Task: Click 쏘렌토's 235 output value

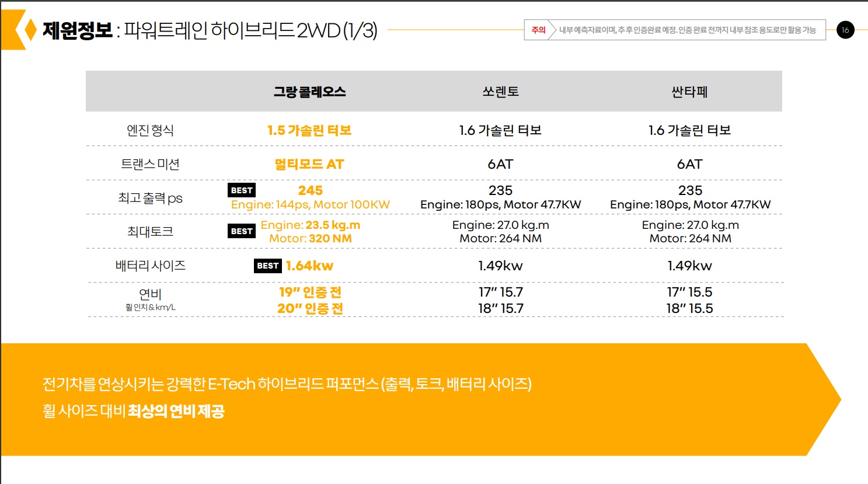Action: tap(501, 190)
